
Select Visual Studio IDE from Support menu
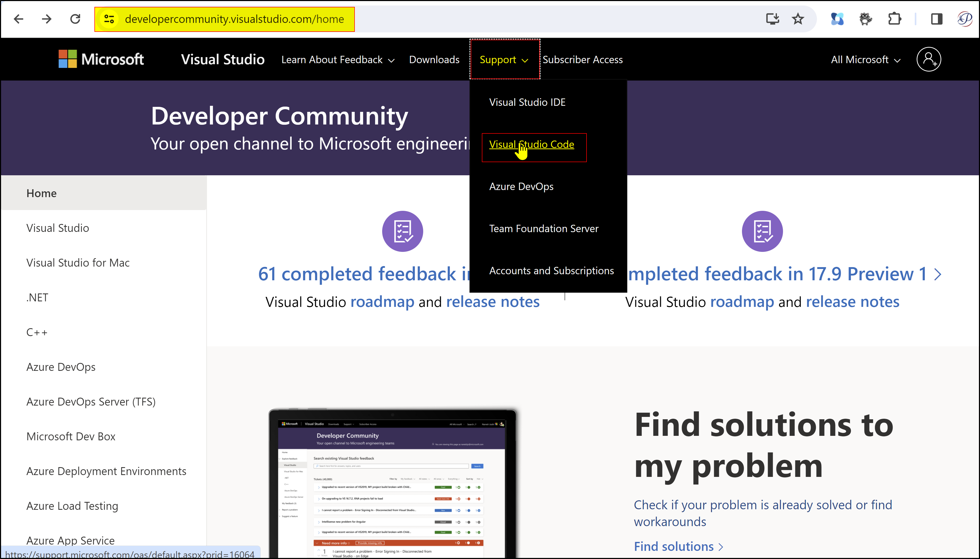point(527,102)
